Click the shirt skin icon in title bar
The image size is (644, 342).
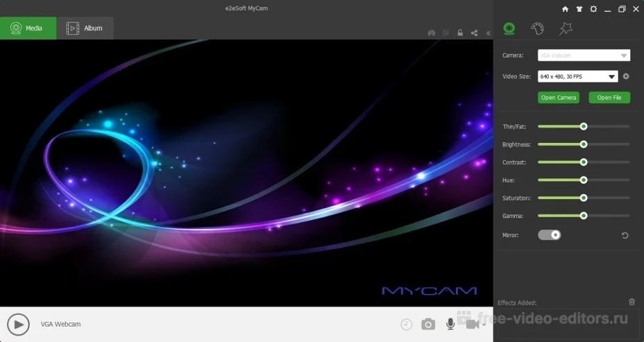pyautogui.click(x=579, y=9)
